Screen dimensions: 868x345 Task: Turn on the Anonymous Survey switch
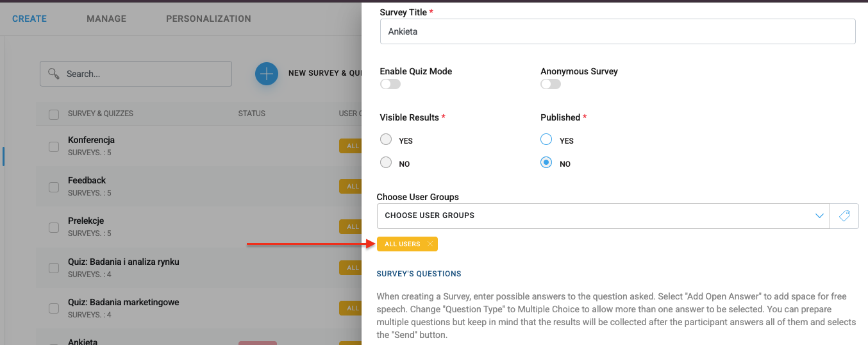(x=551, y=85)
